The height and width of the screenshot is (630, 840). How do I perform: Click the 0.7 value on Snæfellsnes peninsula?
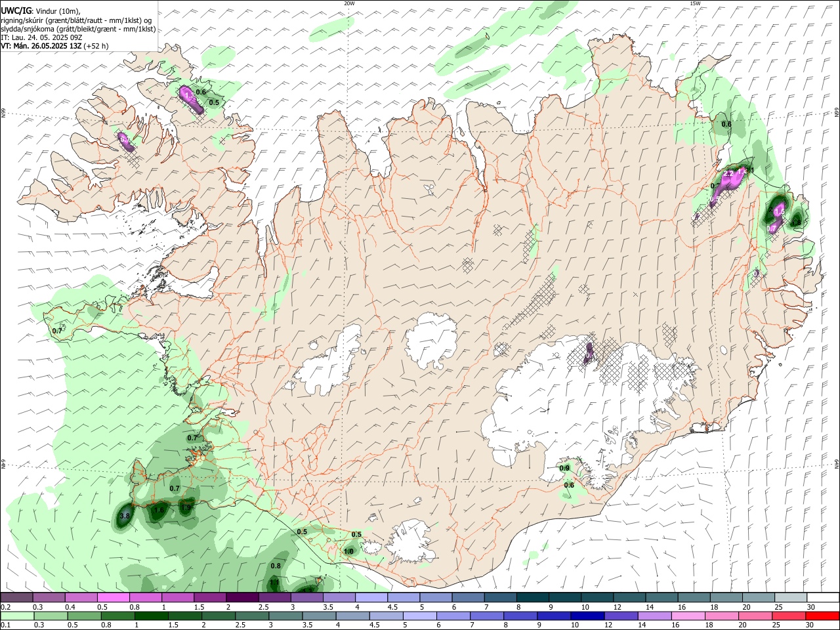(57, 331)
